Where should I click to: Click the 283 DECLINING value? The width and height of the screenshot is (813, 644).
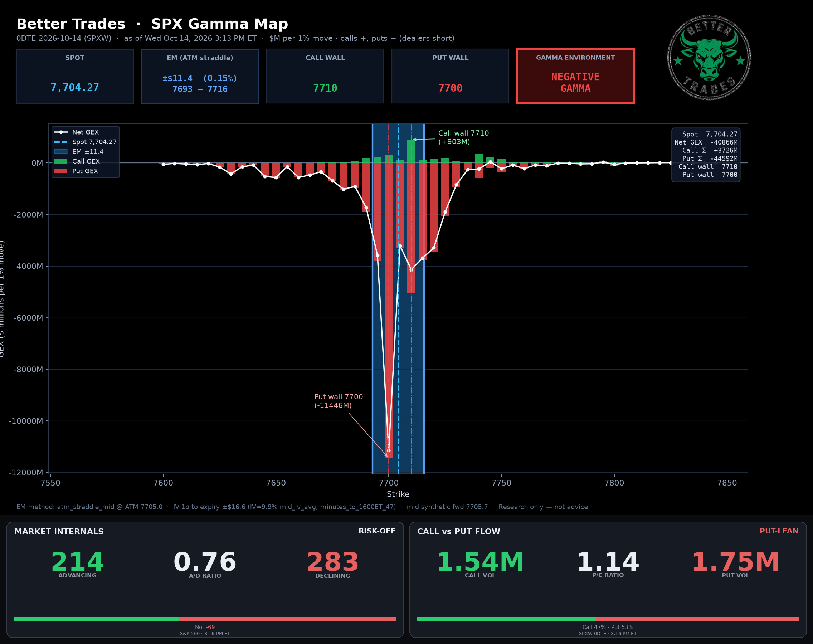click(332, 562)
